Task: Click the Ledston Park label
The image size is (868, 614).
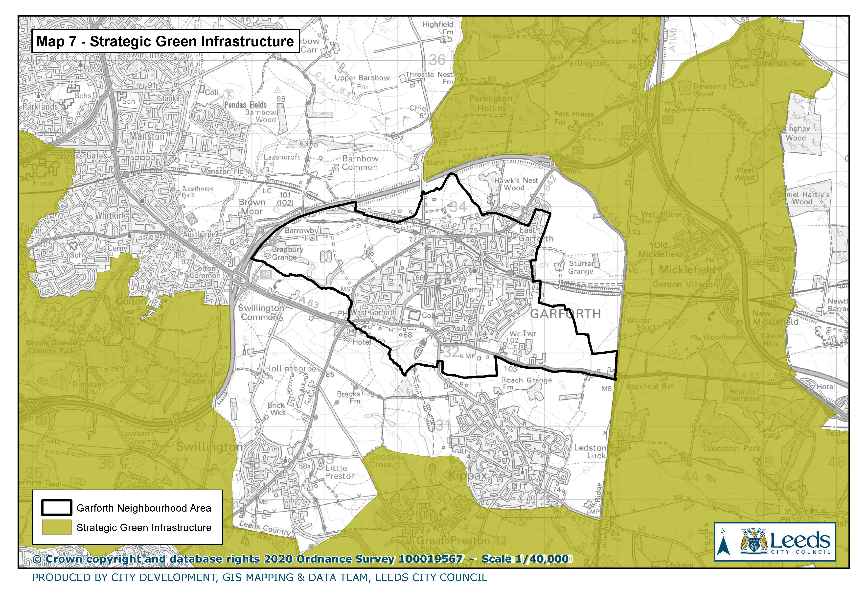Action: 733,449
